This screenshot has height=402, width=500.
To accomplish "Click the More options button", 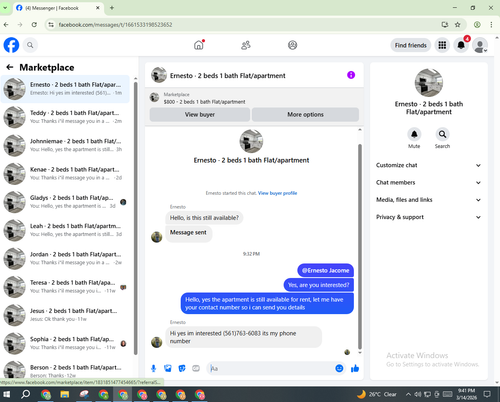I will coord(305,115).
